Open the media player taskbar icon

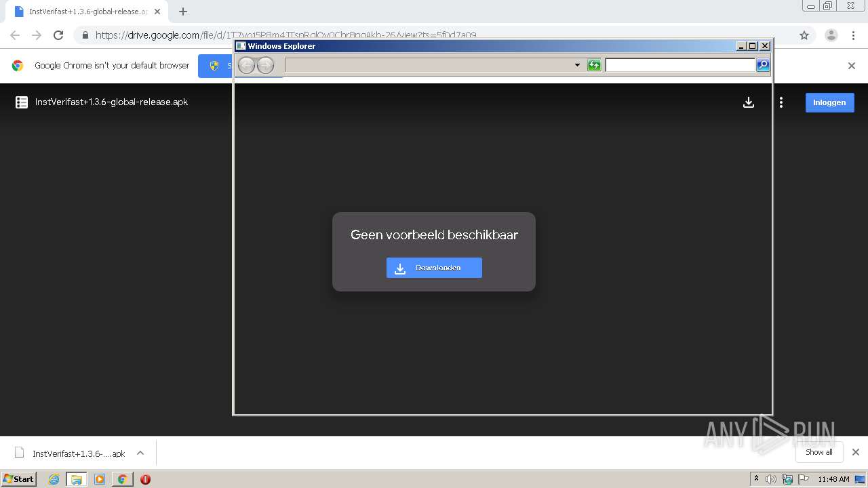point(100,479)
